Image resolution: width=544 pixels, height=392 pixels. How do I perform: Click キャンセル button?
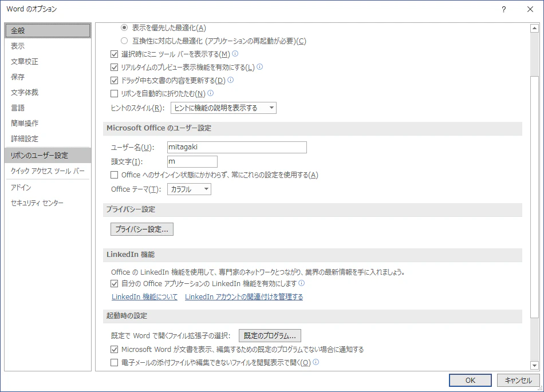click(x=518, y=380)
